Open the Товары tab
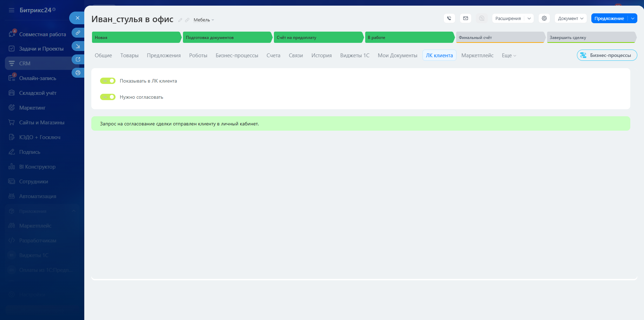The width and height of the screenshot is (644, 320). click(x=129, y=55)
